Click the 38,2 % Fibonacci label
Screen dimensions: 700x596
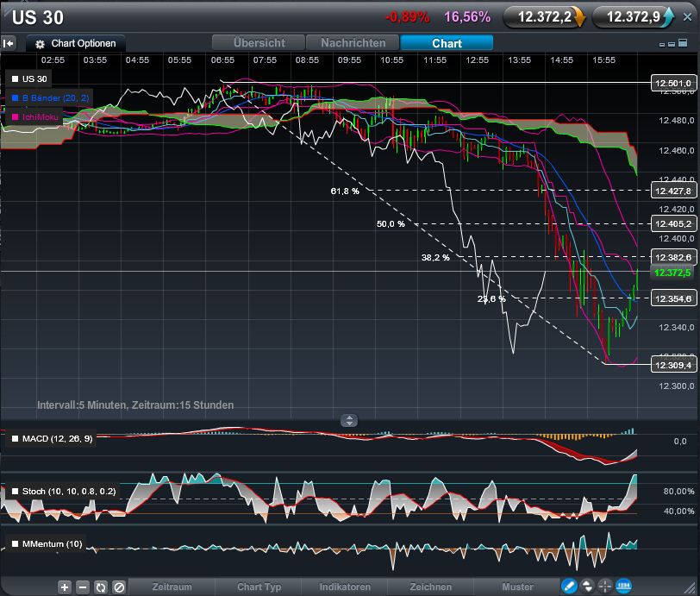(435, 257)
